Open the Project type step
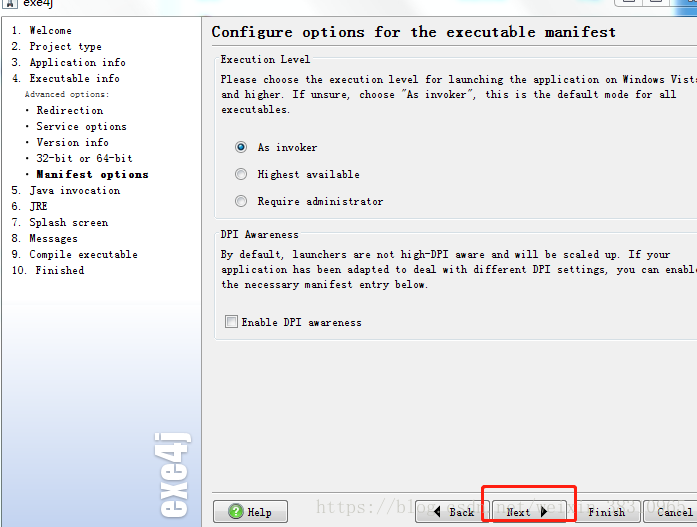 65,46
